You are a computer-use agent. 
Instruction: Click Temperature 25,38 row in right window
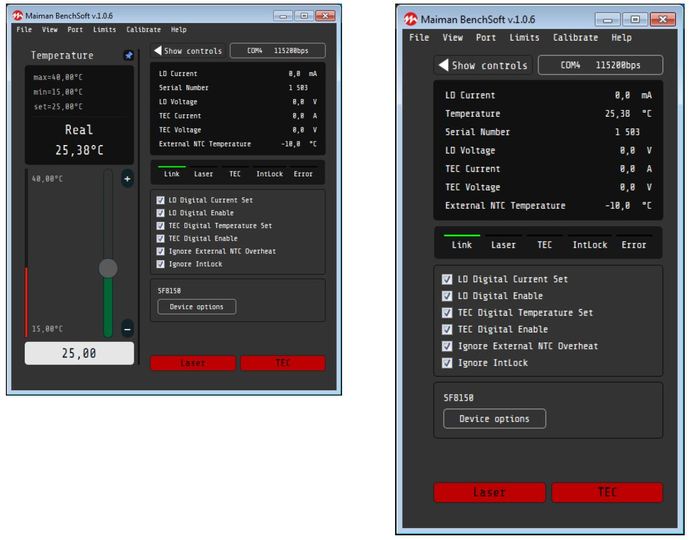[x=548, y=114]
